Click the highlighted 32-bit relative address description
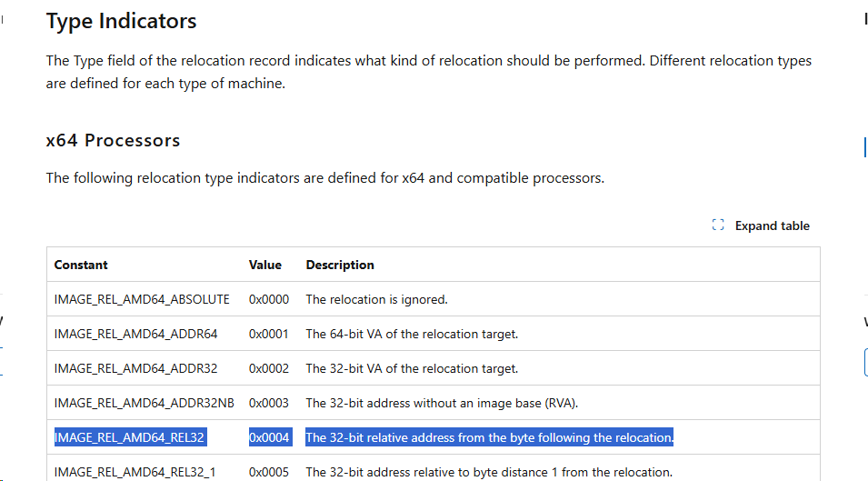 pyautogui.click(x=489, y=437)
